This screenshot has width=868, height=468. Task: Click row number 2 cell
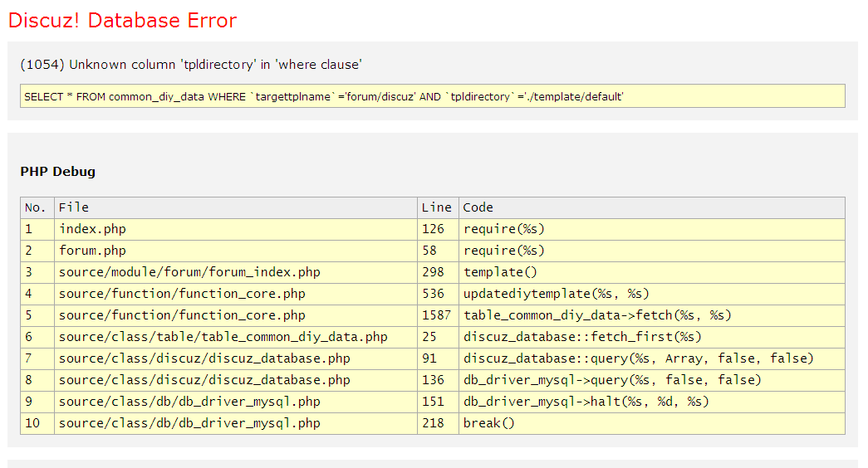[37, 251]
